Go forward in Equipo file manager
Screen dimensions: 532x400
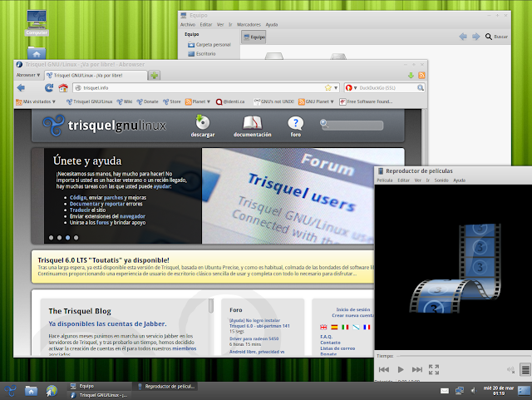pyautogui.click(x=476, y=37)
